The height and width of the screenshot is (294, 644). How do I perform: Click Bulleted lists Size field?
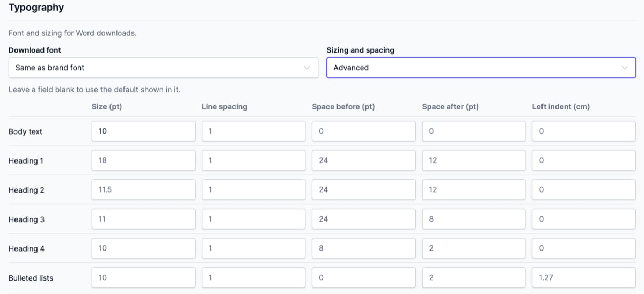pyautogui.click(x=144, y=277)
